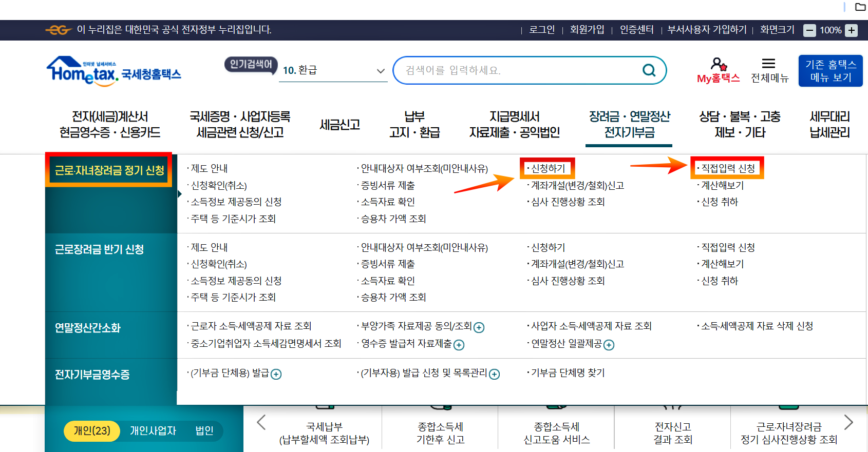Open 종합소득세 신고도움 서비스 shortcut
Screen dimensions: 868x452
[x=556, y=433]
